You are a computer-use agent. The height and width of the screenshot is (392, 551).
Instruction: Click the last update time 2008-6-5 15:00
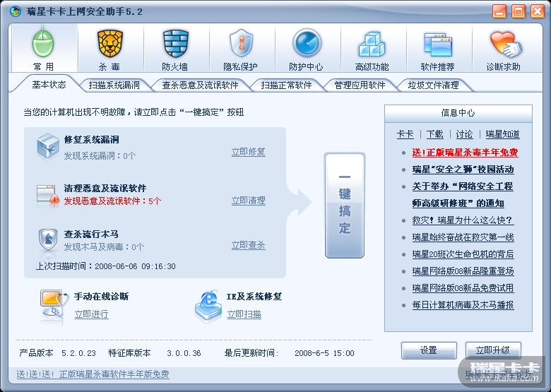click(324, 353)
